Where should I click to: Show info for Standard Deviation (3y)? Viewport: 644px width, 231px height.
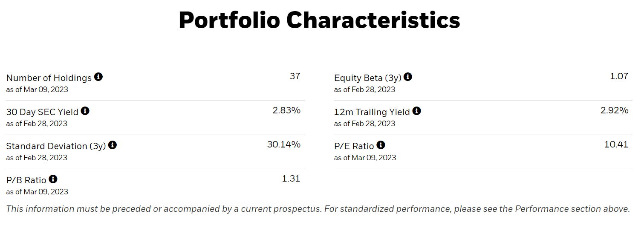click(113, 145)
